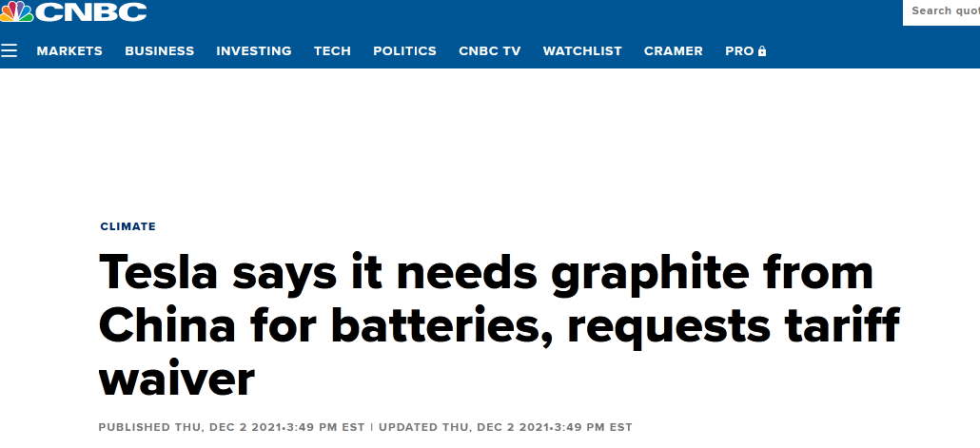Click the lock icon beside PRO

coord(762,51)
